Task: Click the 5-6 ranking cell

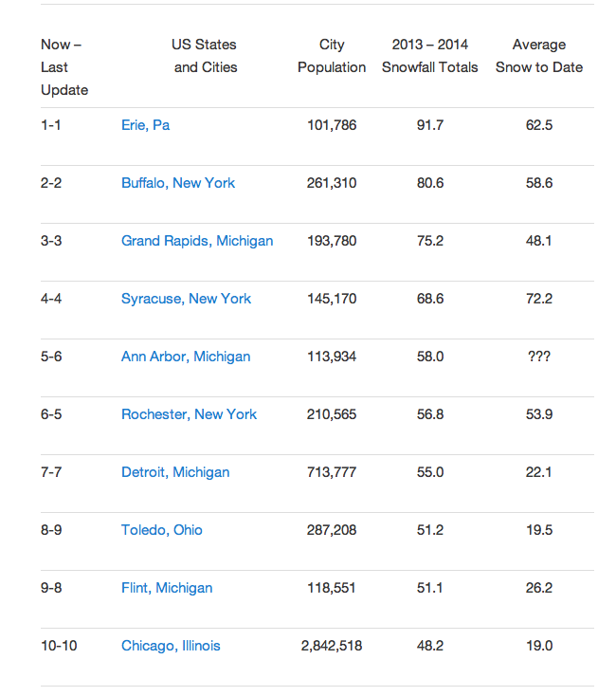Action: pyautogui.click(x=51, y=356)
